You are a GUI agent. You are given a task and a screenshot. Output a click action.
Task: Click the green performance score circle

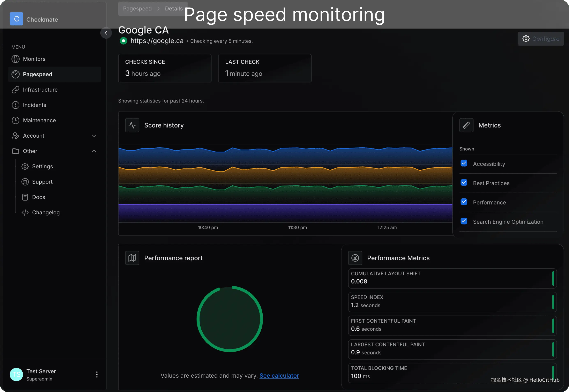pos(230,319)
